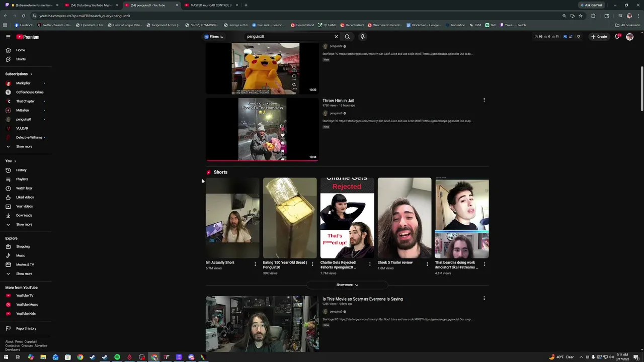Switch to MASTER Your CAR CONTROL tab
The height and width of the screenshot is (362, 644).
[x=210, y=5]
